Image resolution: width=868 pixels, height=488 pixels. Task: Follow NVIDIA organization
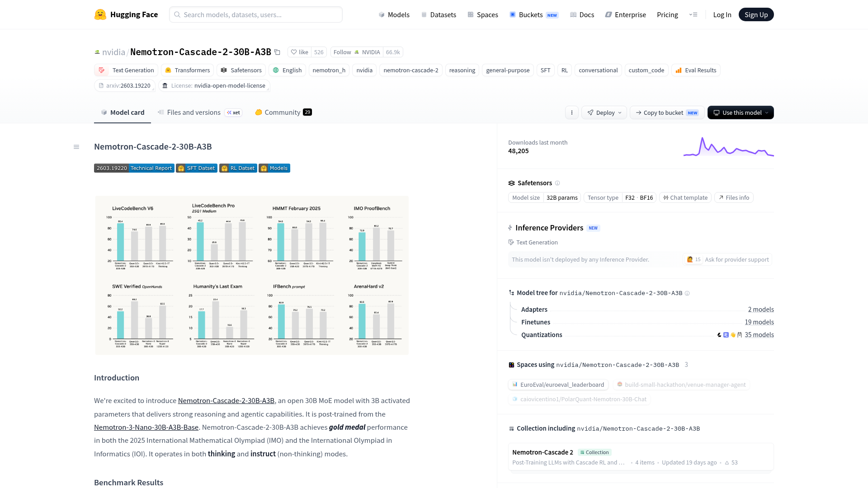tap(357, 52)
